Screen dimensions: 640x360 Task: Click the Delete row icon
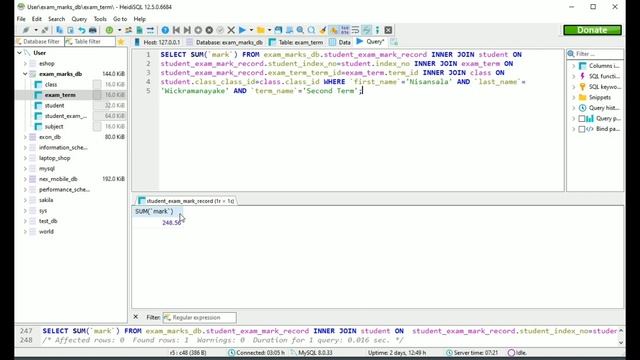(209, 30)
